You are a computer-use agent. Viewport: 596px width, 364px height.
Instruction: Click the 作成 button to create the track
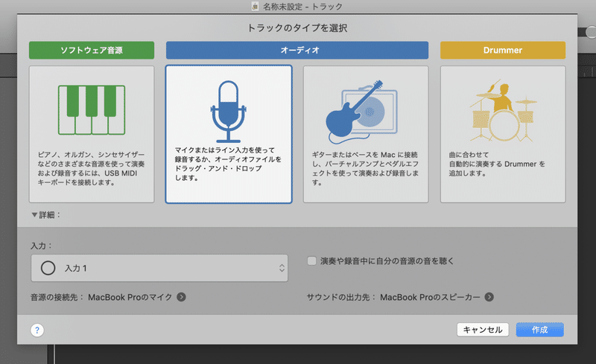pos(539,330)
